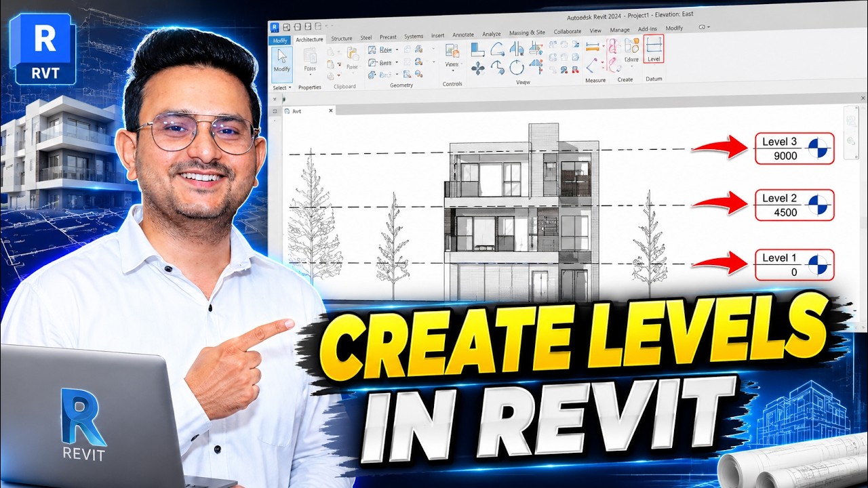Click the Level 2 name label
Screen dimensions: 868x488
[780, 199]
